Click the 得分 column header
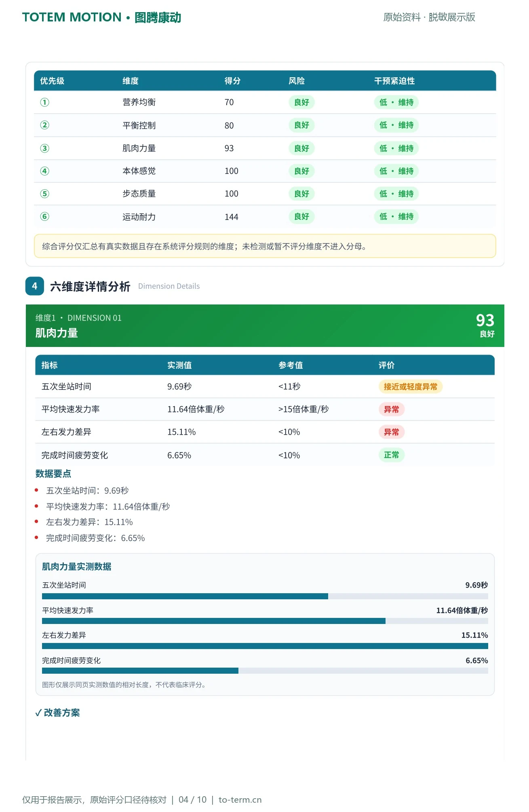This screenshot has height=812, width=529. pos(232,81)
